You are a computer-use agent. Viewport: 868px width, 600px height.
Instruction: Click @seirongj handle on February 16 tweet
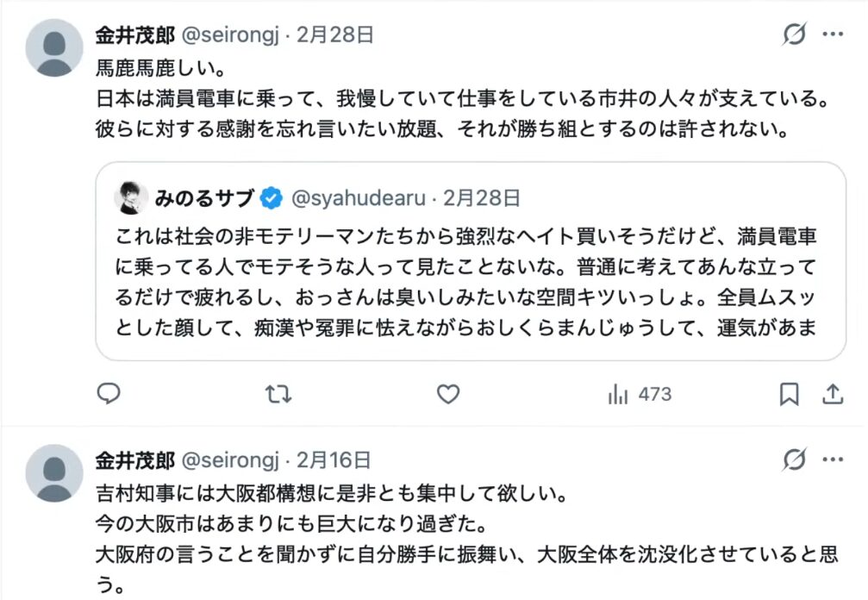click(231, 460)
